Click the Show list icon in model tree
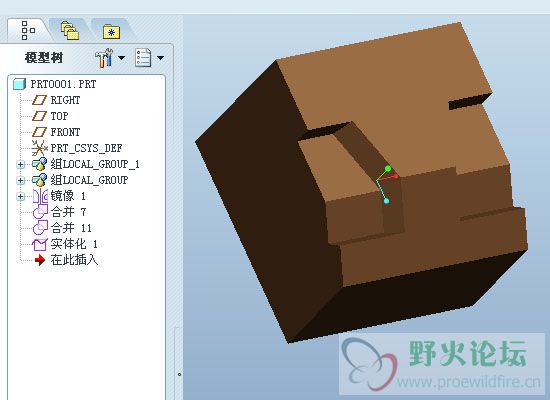The image size is (550, 400). tap(143, 58)
